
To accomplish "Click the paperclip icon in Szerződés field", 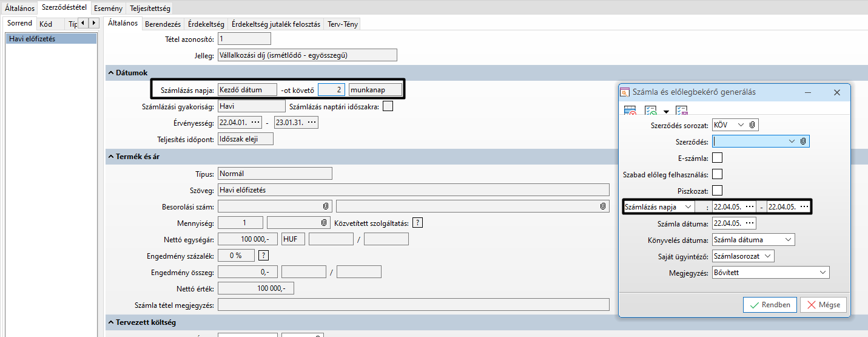I will pos(803,141).
